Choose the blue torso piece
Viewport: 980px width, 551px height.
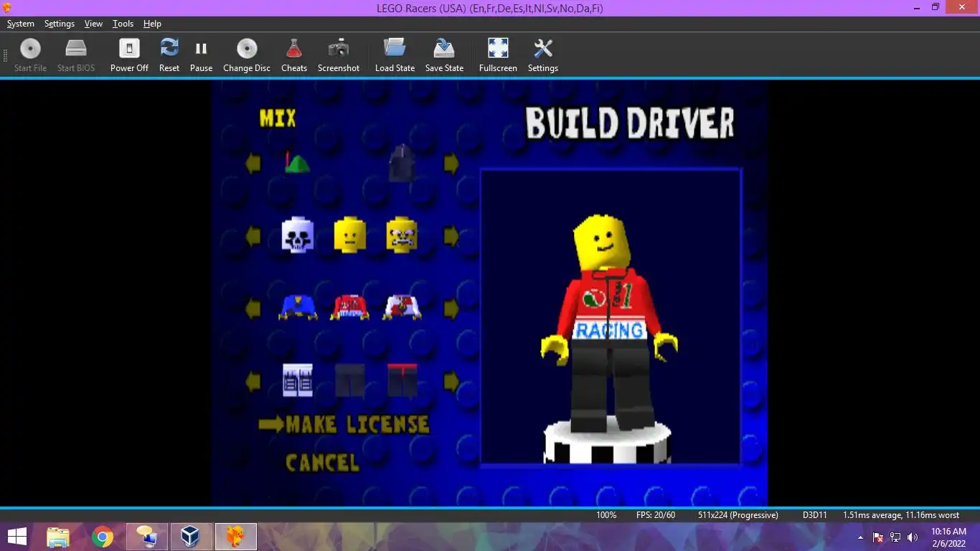[x=298, y=306]
